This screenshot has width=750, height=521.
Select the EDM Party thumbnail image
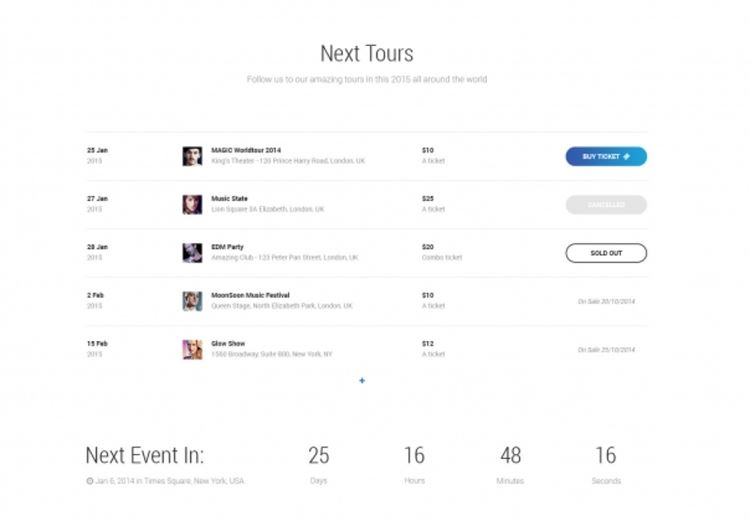192,253
